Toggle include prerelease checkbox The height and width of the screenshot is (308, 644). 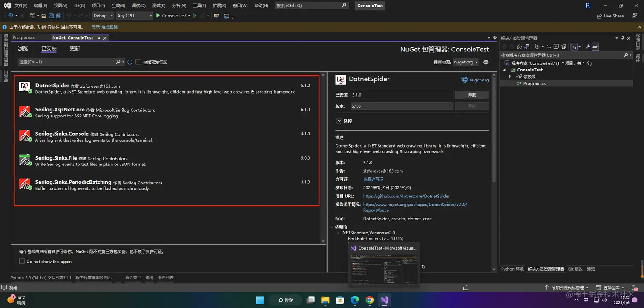[138, 62]
